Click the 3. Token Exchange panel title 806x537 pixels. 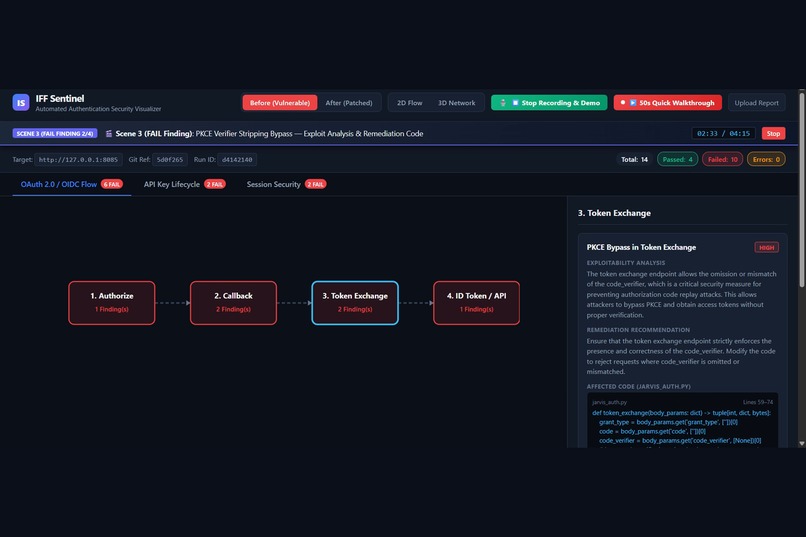[614, 213]
